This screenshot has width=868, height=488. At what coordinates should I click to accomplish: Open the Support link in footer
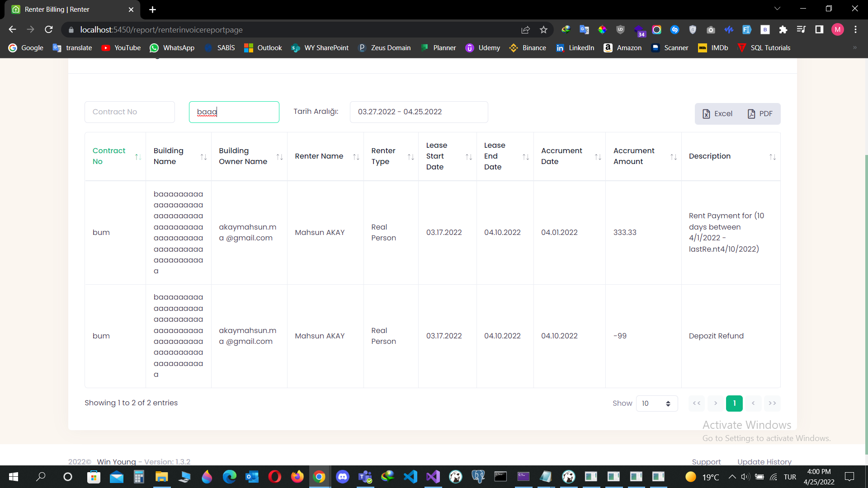tap(706, 462)
